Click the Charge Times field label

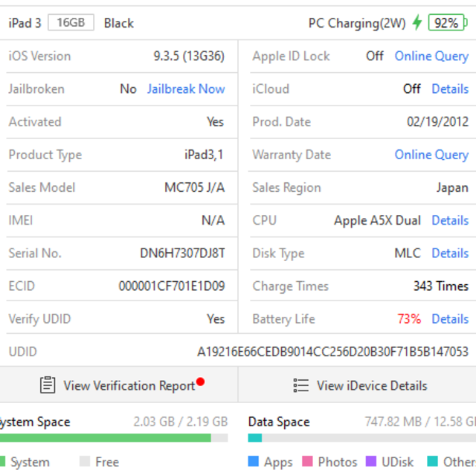[291, 286]
